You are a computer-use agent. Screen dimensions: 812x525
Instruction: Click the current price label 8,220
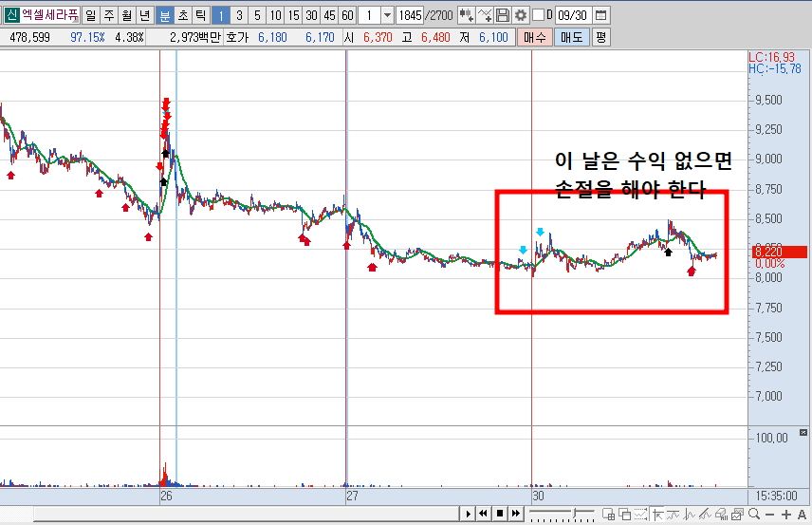tap(779, 252)
